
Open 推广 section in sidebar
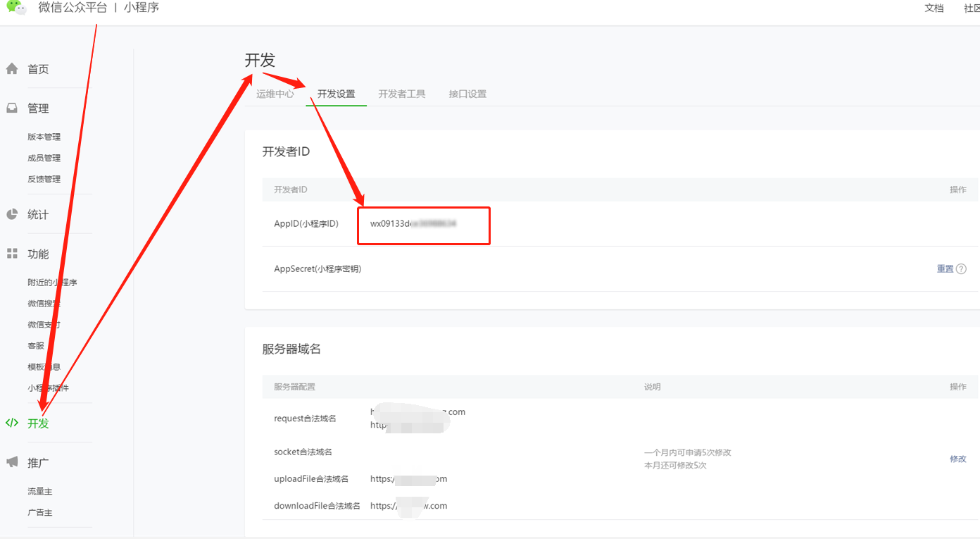click(38, 463)
